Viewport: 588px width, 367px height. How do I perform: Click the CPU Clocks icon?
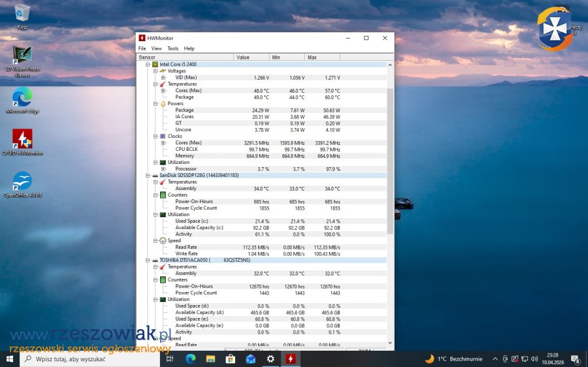(x=163, y=136)
